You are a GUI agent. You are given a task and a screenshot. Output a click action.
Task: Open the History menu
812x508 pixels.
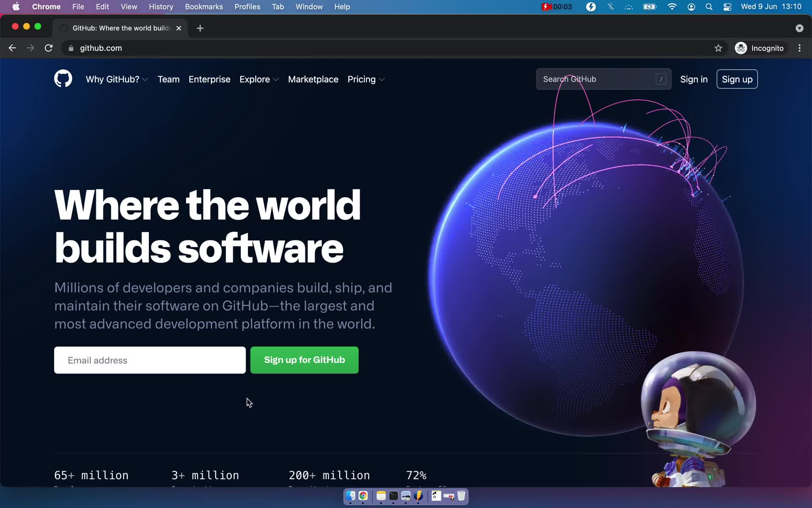[x=161, y=7]
